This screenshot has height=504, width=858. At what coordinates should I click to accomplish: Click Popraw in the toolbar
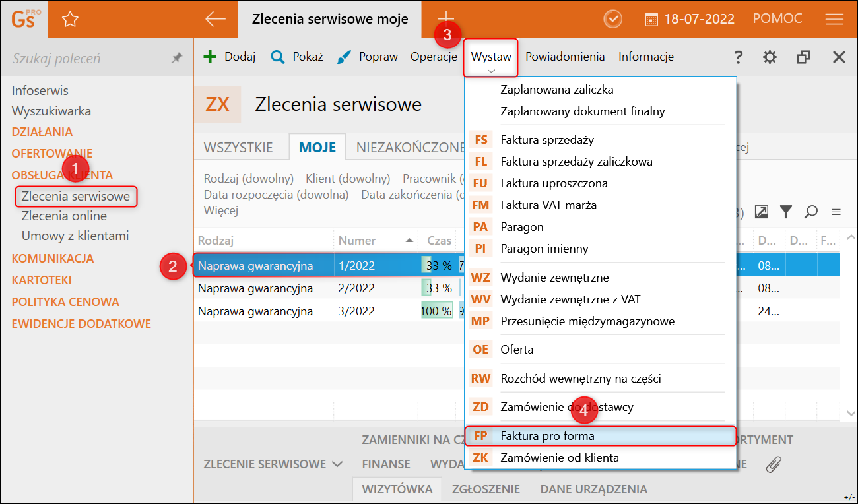368,57
